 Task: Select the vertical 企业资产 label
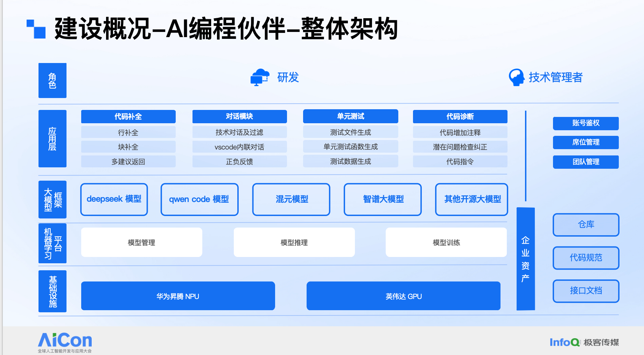tap(526, 259)
